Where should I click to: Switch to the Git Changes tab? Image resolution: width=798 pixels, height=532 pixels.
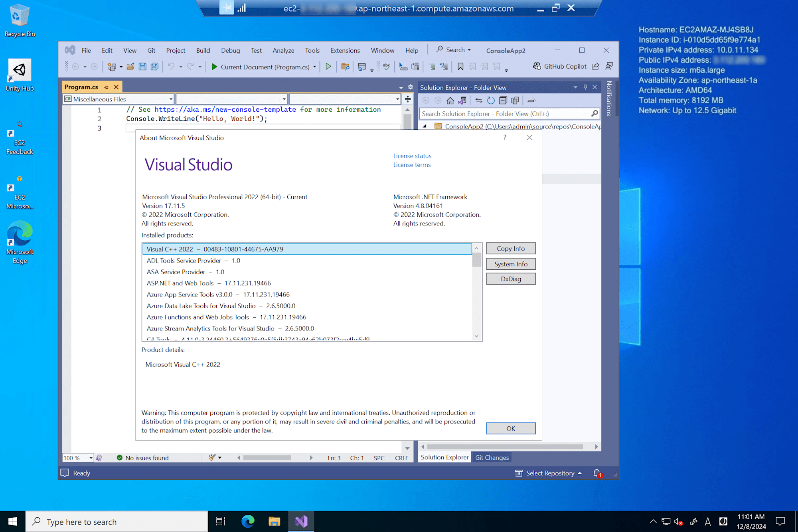coord(492,457)
